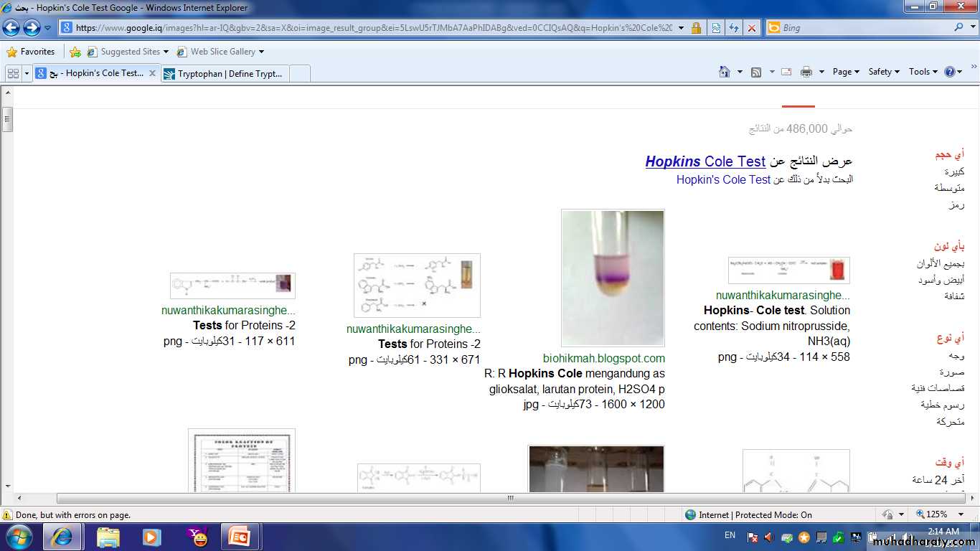Mute sound via taskbar speaker icon

pyautogui.click(x=768, y=537)
